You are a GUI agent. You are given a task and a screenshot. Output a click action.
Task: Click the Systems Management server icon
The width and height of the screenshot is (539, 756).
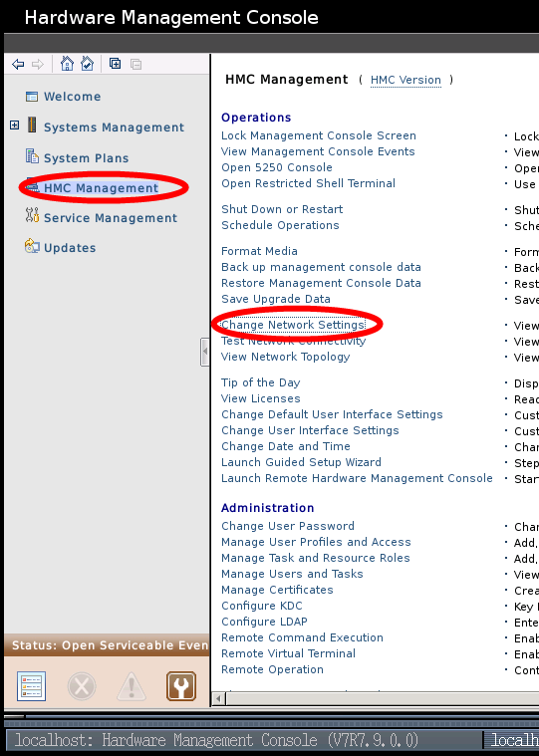tap(32, 125)
